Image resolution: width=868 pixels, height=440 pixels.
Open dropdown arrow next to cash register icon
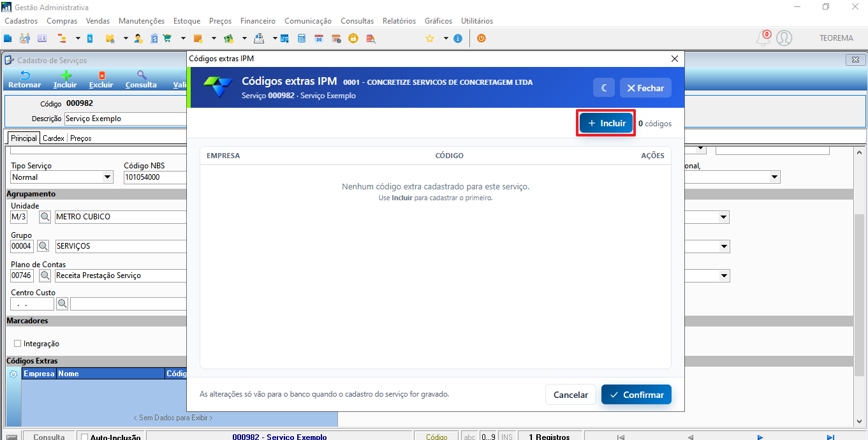(x=275, y=38)
